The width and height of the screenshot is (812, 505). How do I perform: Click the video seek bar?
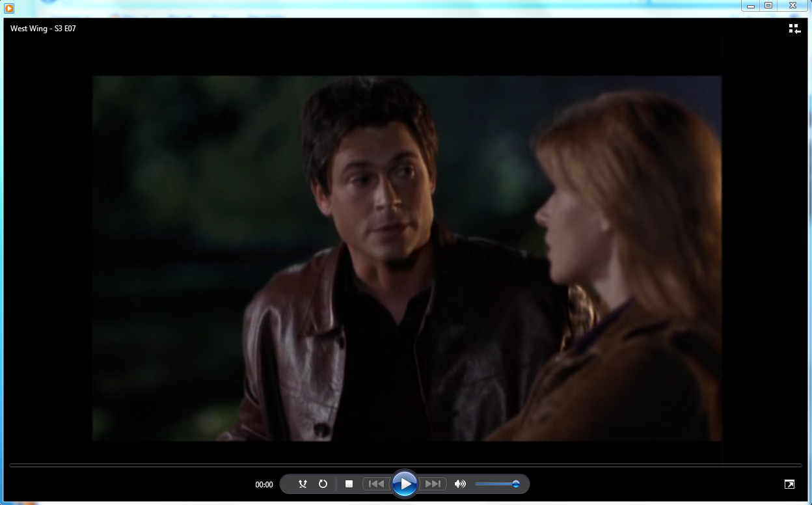click(406, 465)
